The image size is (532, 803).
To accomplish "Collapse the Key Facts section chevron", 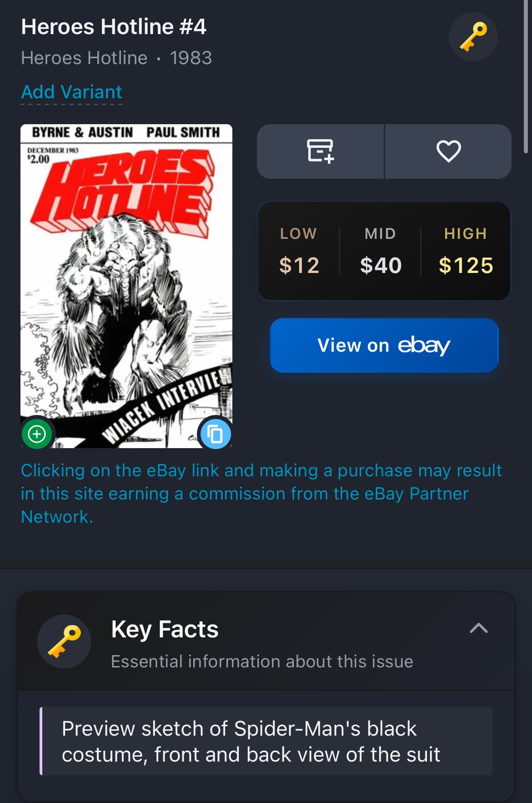I will tap(478, 628).
